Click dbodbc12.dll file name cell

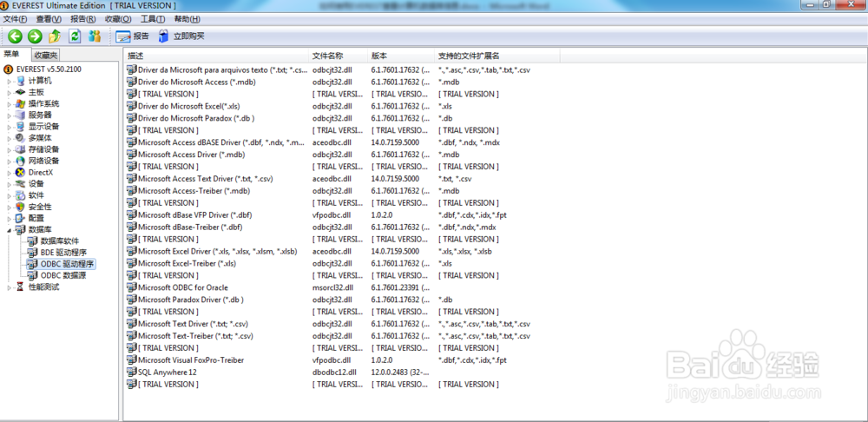[334, 373]
